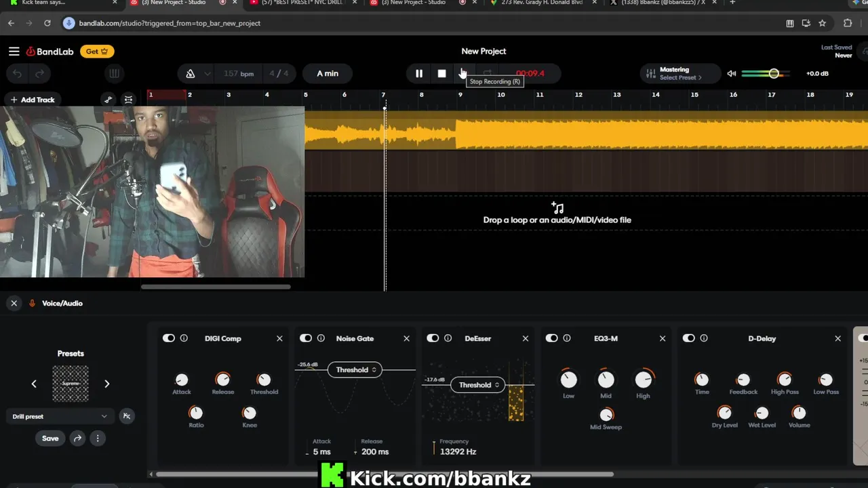Click the D-Delay Feedback knob
The width and height of the screenshot is (868, 488).
[x=743, y=380]
